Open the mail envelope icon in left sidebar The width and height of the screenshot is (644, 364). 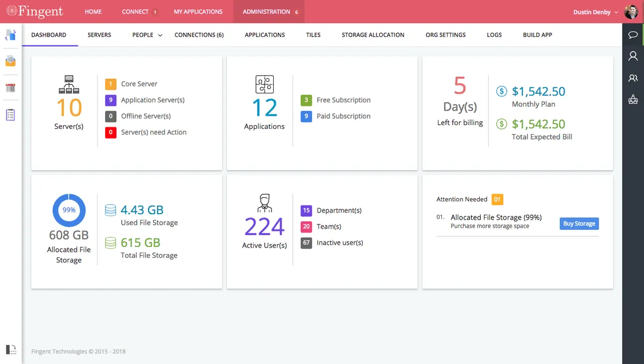11,61
